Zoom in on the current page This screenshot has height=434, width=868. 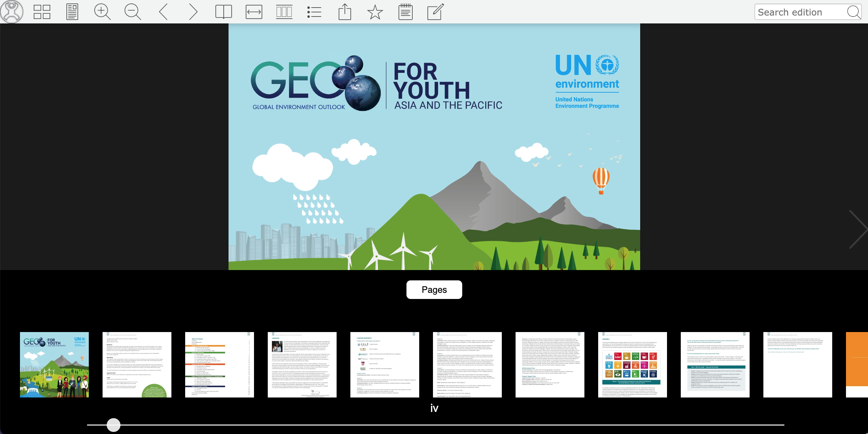click(102, 12)
